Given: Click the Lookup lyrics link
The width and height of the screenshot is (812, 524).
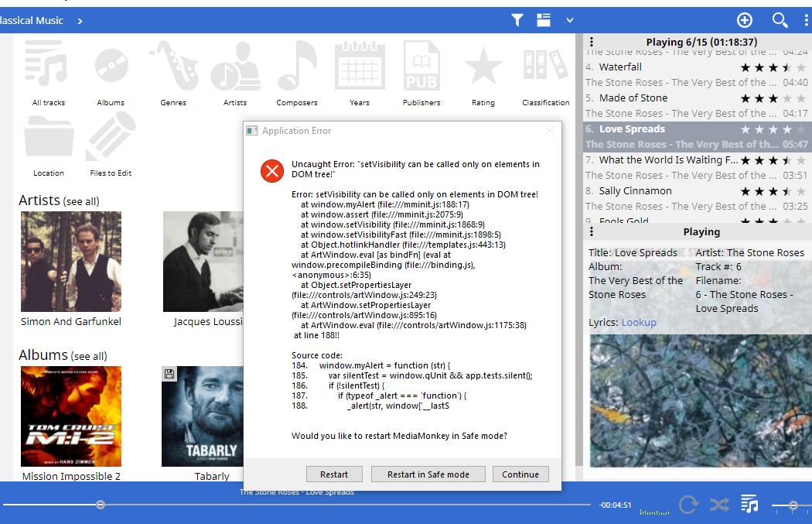Looking at the screenshot, I should (x=639, y=323).
